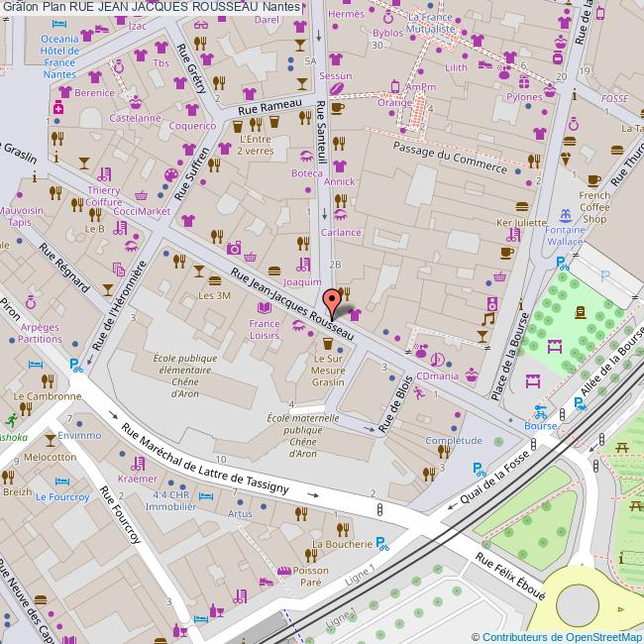Click the École maternelle publique Chêne d'Aron label
This screenshot has width=644, height=644.
coord(303,436)
